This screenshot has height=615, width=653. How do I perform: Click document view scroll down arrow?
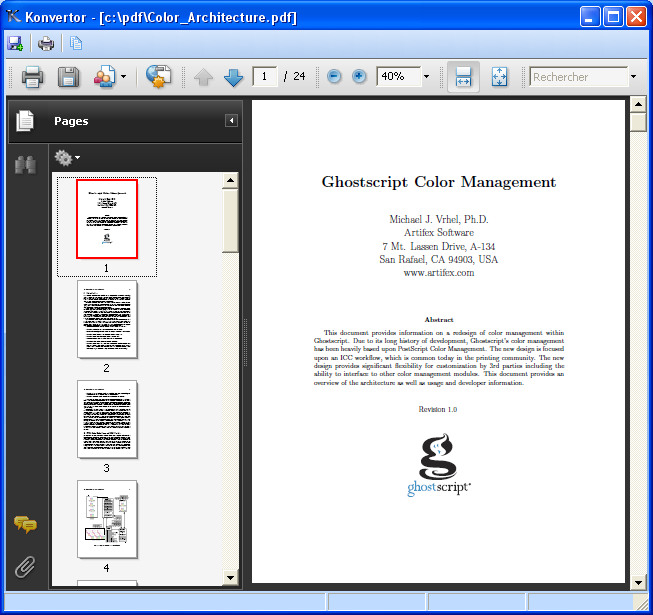pos(638,582)
